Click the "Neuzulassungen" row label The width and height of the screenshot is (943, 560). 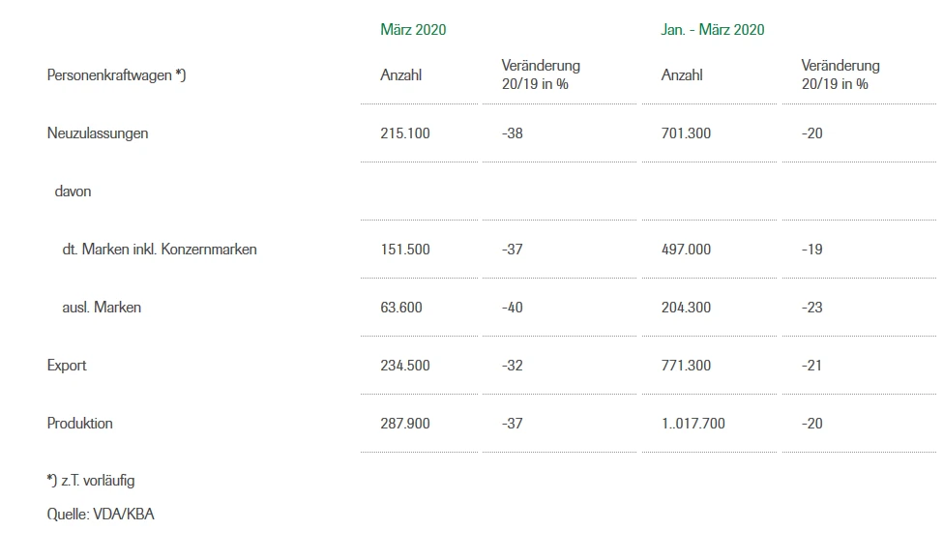tap(98, 133)
